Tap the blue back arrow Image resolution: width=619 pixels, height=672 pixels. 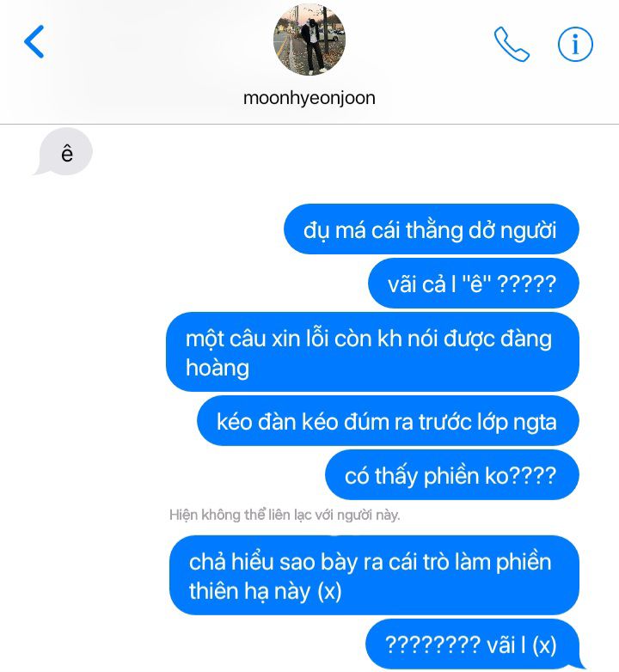point(34,41)
